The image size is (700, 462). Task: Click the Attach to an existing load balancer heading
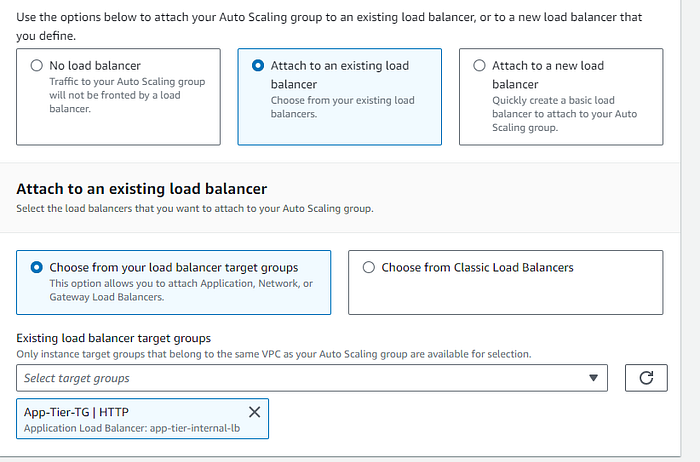142,189
